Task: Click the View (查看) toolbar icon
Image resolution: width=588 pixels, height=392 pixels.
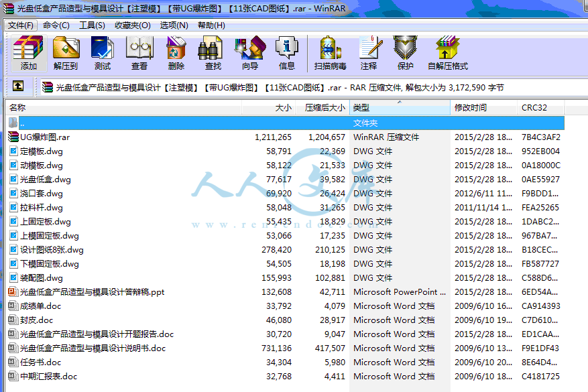Action: tap(139, 53)
